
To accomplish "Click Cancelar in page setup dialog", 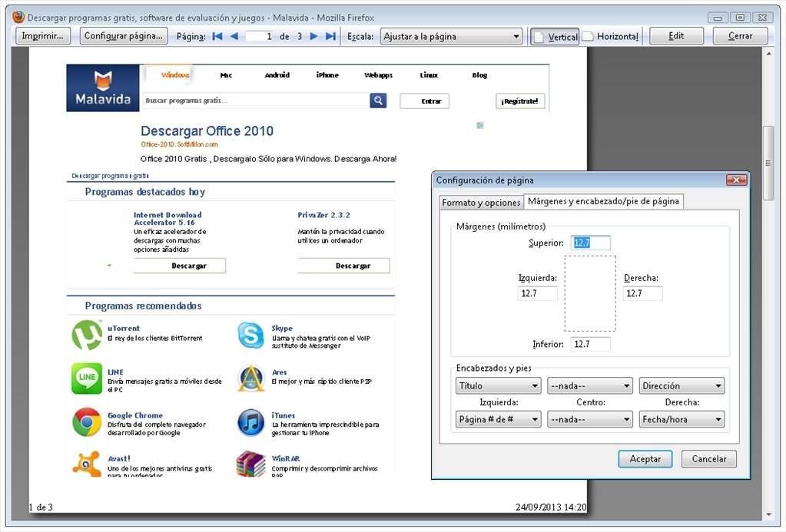I will [x=709, y=459].
